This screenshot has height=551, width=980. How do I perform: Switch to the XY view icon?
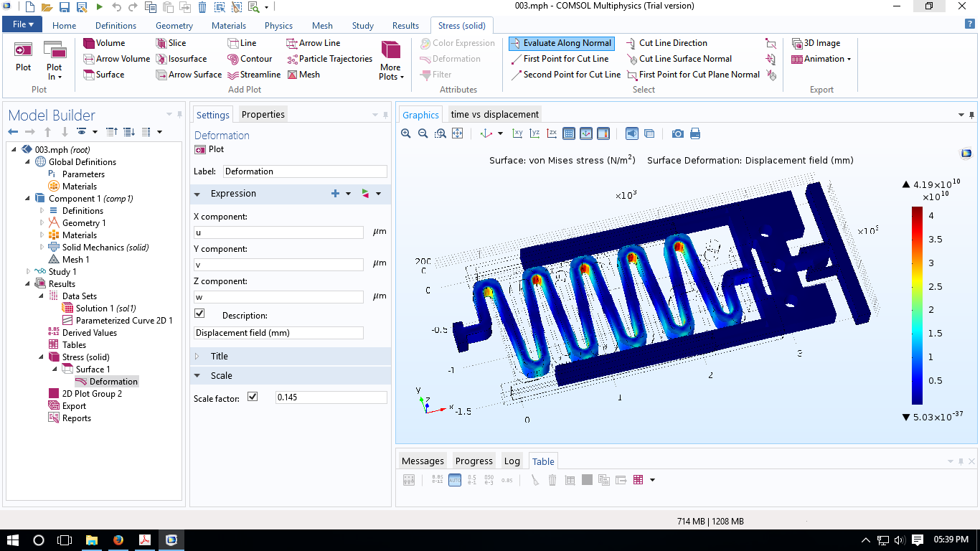click(x=517, y=133)
